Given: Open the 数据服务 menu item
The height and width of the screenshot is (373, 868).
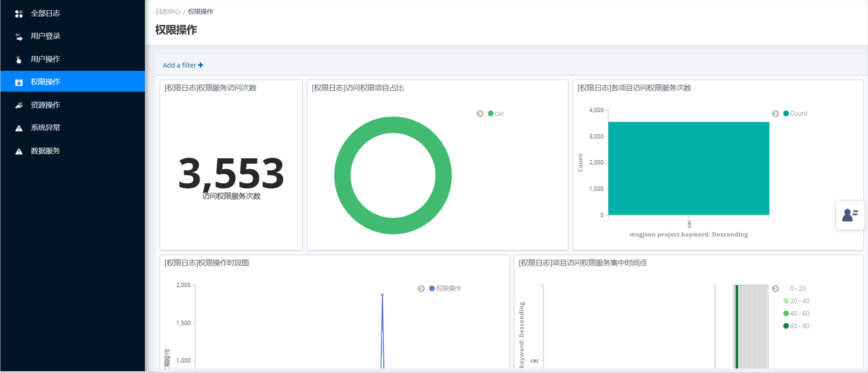Looking at the screenshot, I should pos(72,150).
